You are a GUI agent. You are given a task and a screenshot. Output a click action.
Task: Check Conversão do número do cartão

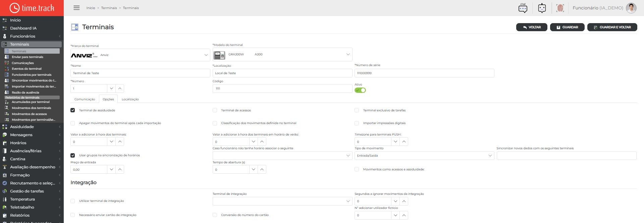215,215
